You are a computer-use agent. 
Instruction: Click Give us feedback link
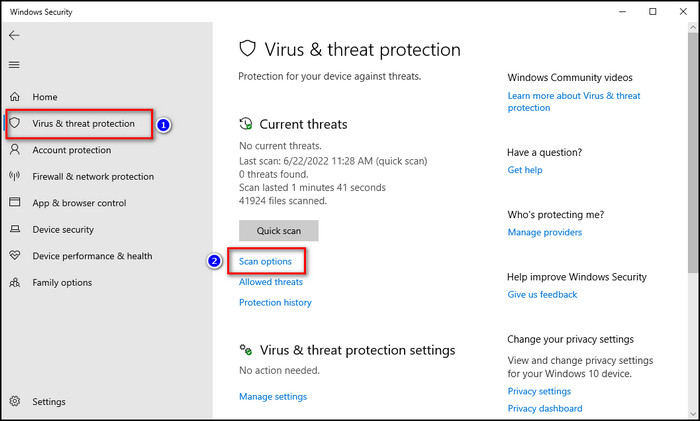tap(542, 294)
